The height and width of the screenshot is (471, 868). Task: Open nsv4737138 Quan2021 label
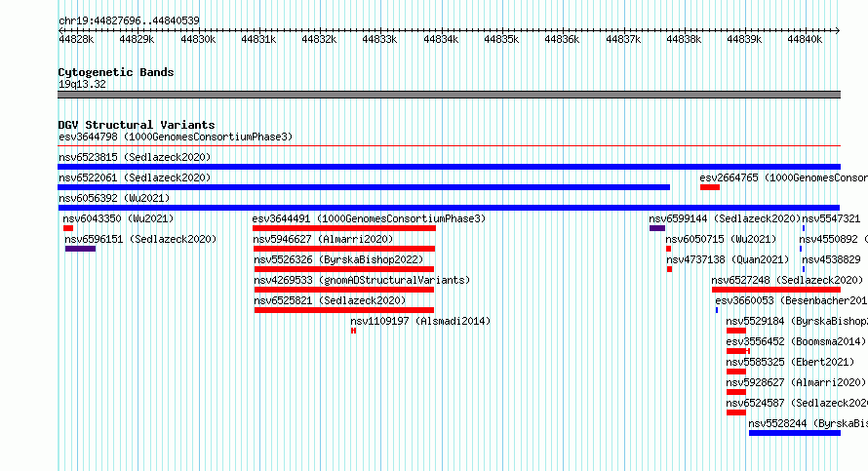pos(728,259)
